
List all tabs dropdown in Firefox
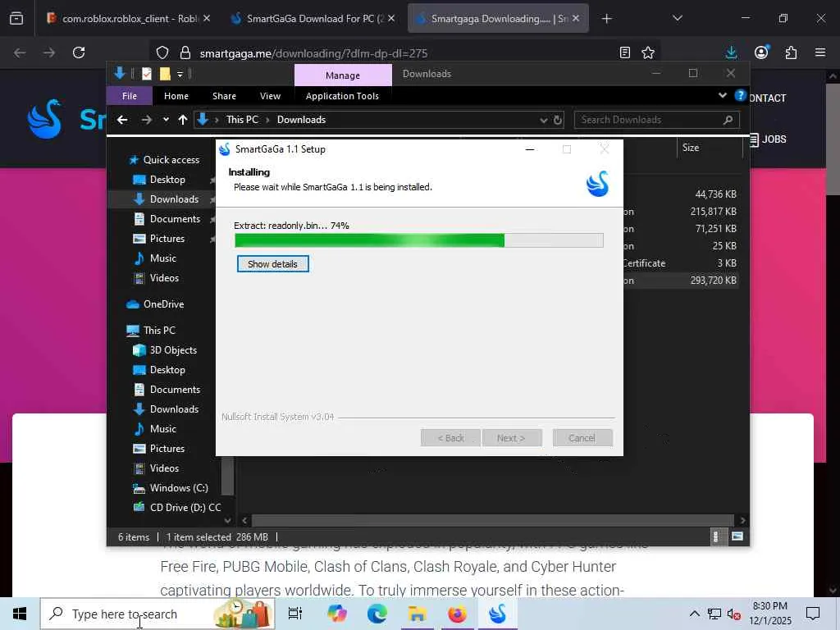pos(677,18)
